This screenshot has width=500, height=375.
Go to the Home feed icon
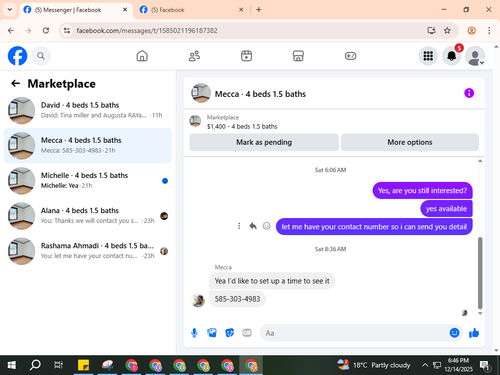142,56
